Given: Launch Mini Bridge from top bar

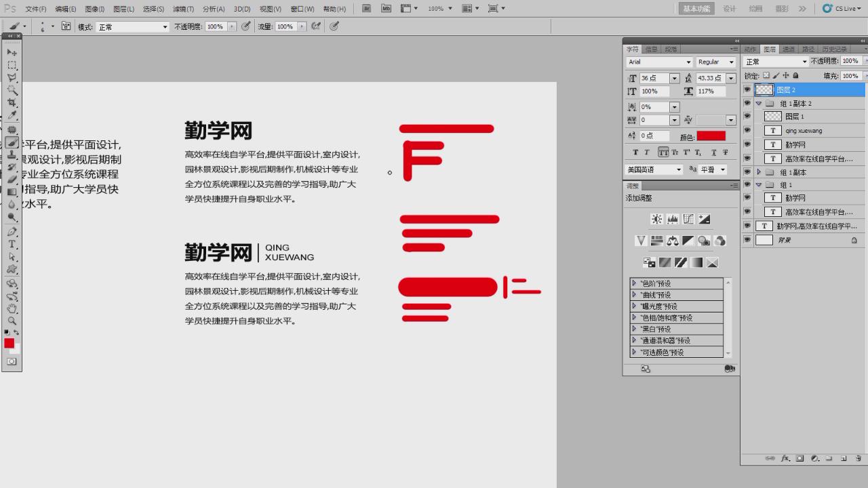Looking at the screenshot, I should click(386, 9).
